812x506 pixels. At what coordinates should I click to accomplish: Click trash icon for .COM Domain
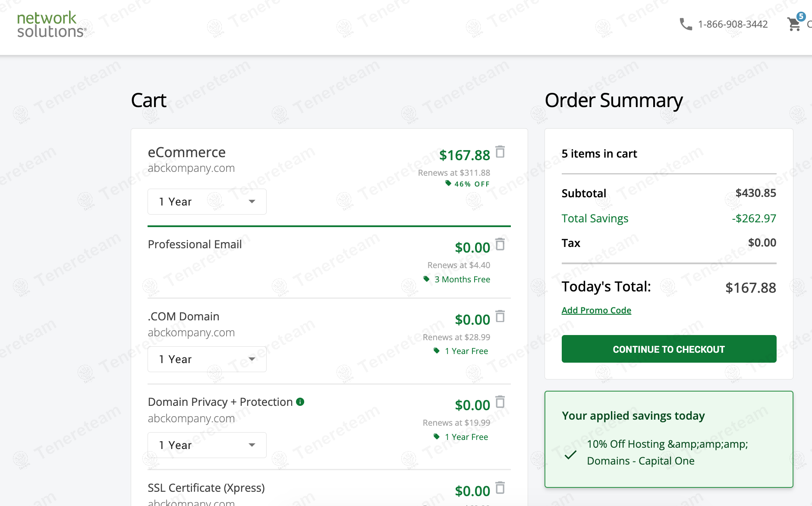[x=500, y=316]
